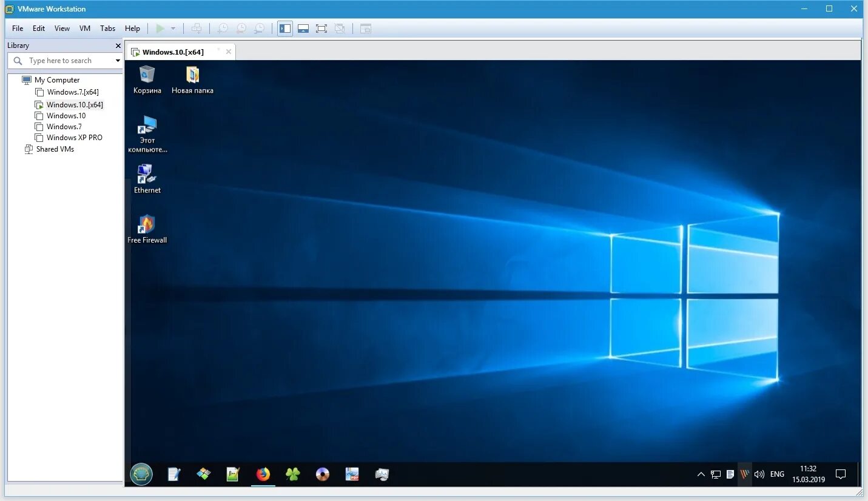868x501 pixels.
Task: Click the Shared VMs icon in tree
Action: pos(29,149)
